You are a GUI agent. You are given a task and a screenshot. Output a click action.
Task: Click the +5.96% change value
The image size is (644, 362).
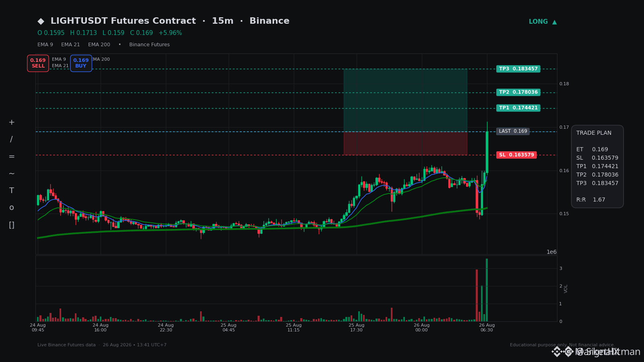(x=170, y=33)
